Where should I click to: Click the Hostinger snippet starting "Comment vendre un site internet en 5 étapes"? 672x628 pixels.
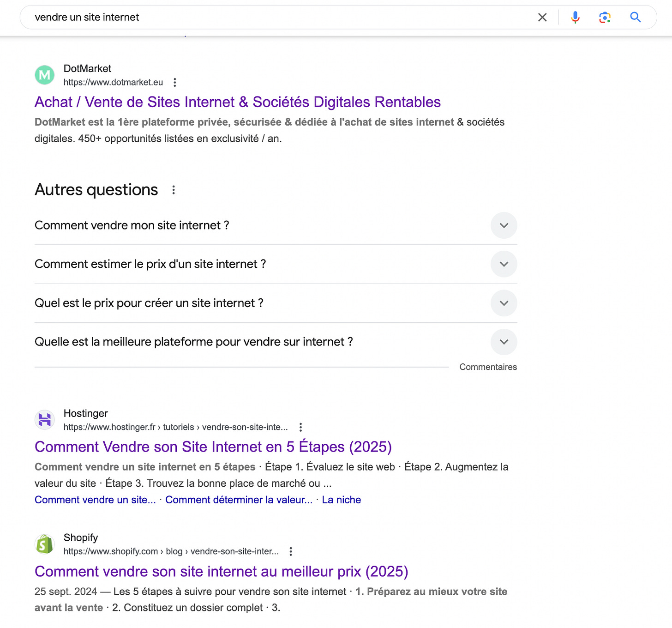click(x=271, y=475)
